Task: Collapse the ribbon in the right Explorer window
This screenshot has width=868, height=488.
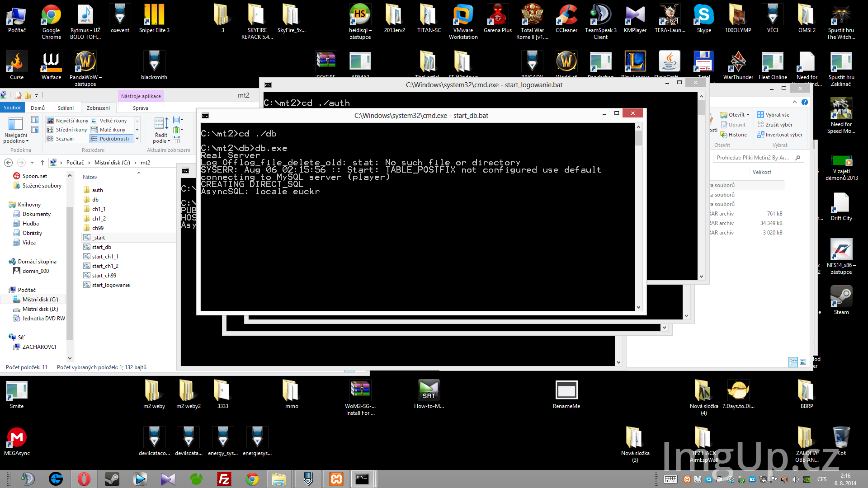Action: (x=795, y=102)
